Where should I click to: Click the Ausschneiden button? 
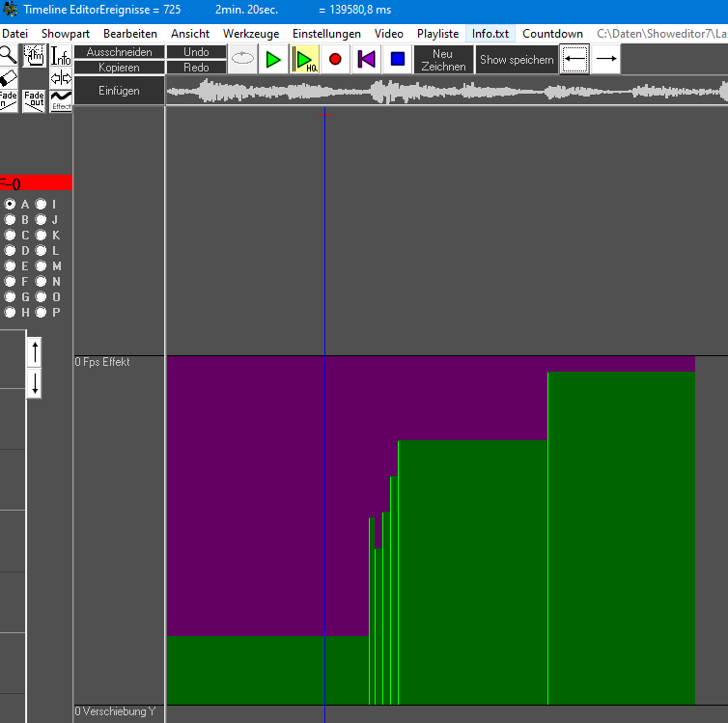[x=119, y=52]
